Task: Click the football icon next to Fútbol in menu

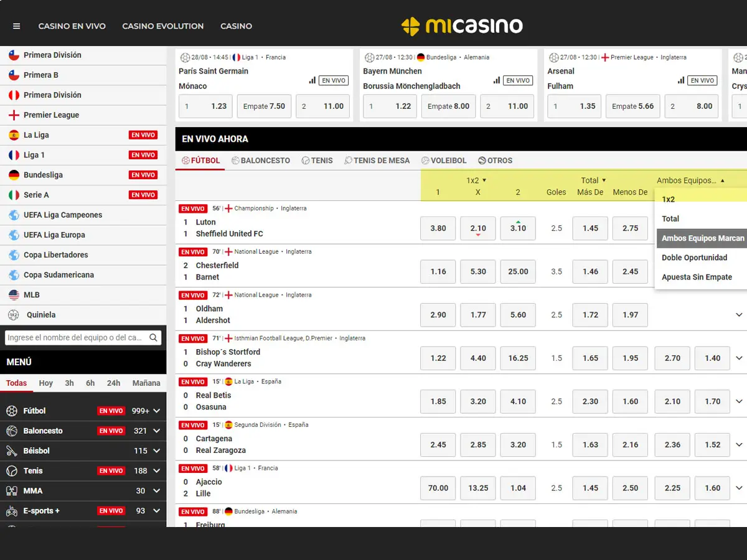Action: [12, 411]
